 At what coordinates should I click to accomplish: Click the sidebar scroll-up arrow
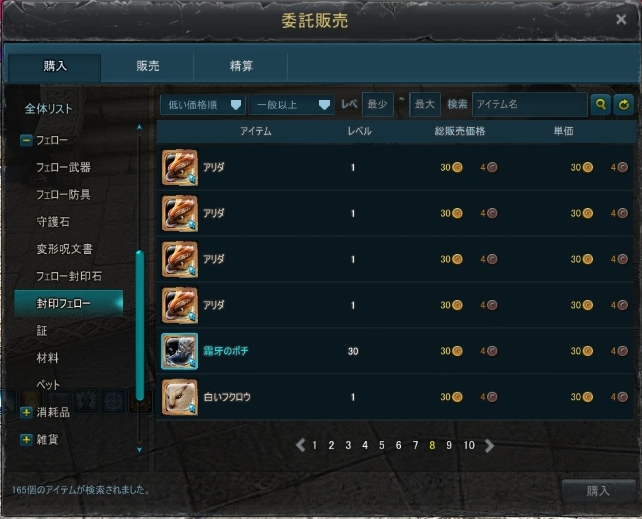click(x=139, y=127)
